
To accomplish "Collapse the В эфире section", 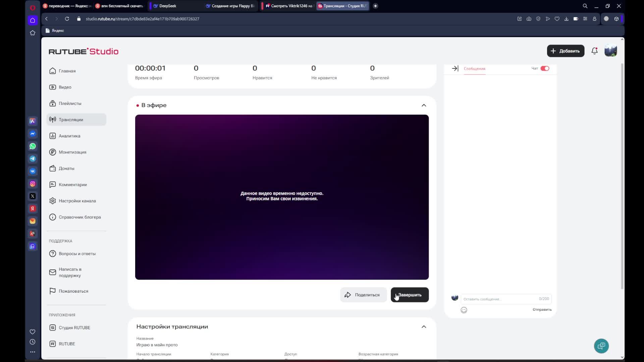I will tap(424, 105).
